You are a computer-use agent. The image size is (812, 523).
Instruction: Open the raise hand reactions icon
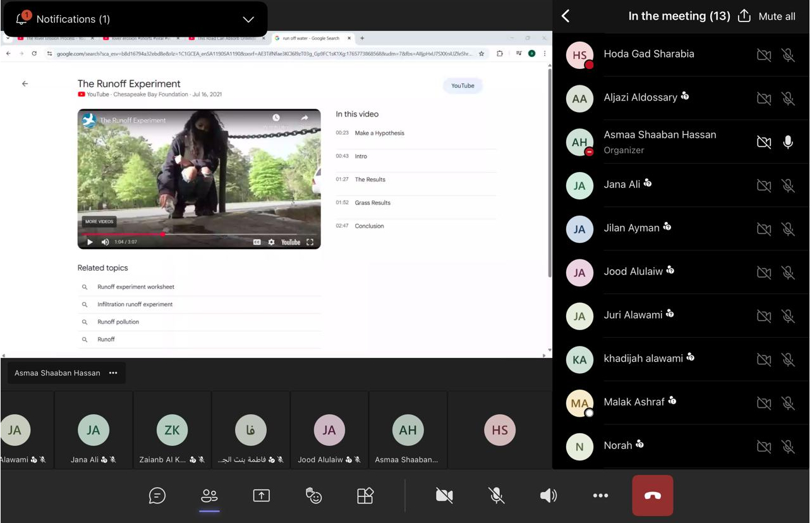tap(313, 496)
